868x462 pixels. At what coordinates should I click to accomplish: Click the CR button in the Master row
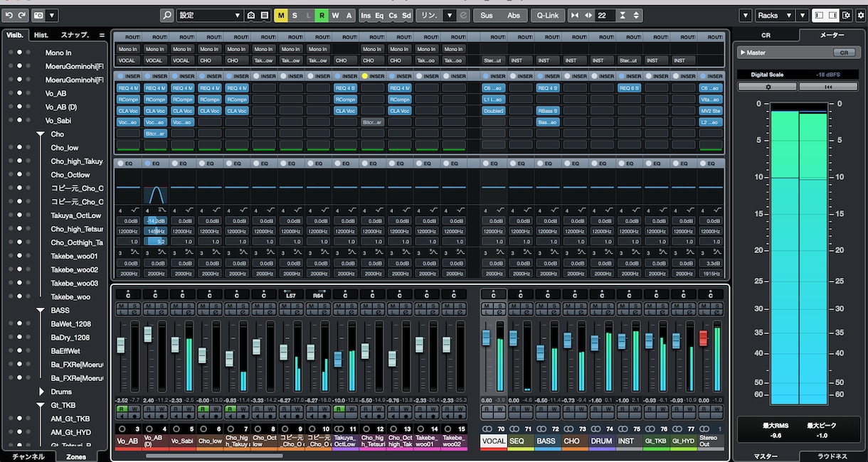[x=845, y=53]
